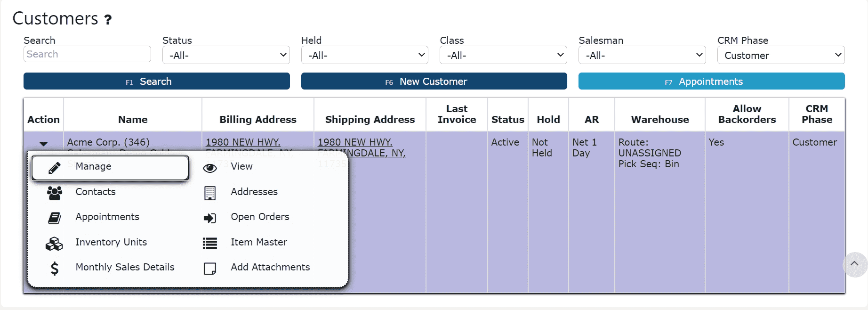
Task: Click the pencil icon beside Manage
Action: [55, 168]
